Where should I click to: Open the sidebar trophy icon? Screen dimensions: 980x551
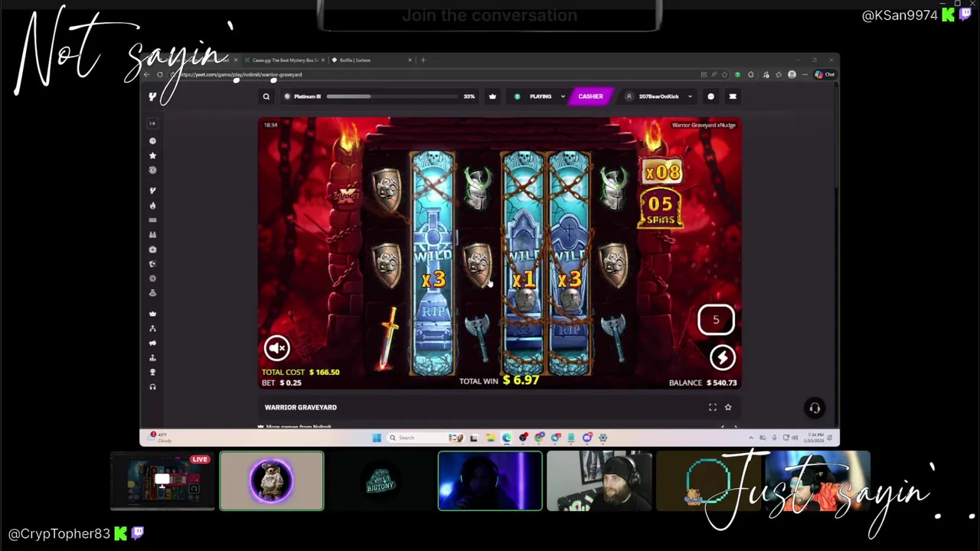pos(152,372)
